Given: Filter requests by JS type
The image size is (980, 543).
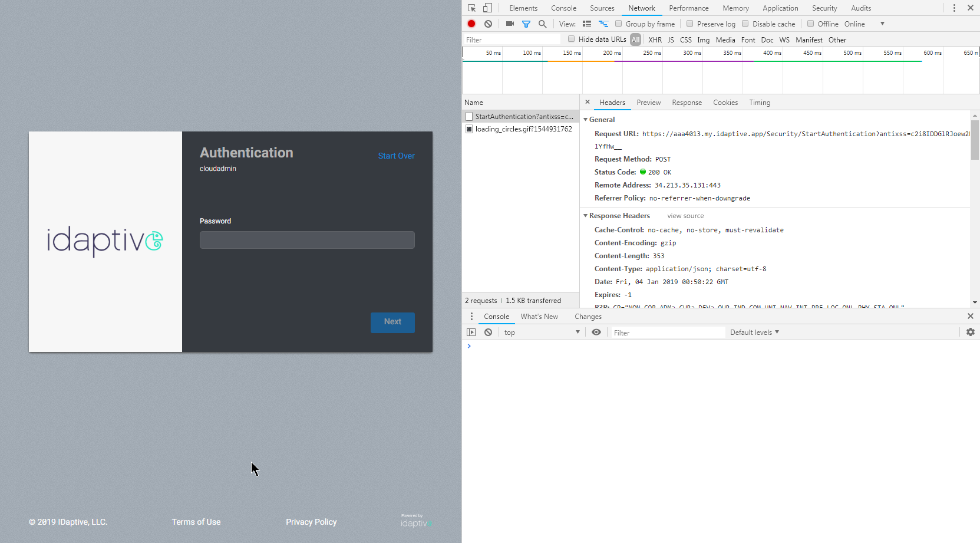Looking at the screenshot, I should pos(671,40).
